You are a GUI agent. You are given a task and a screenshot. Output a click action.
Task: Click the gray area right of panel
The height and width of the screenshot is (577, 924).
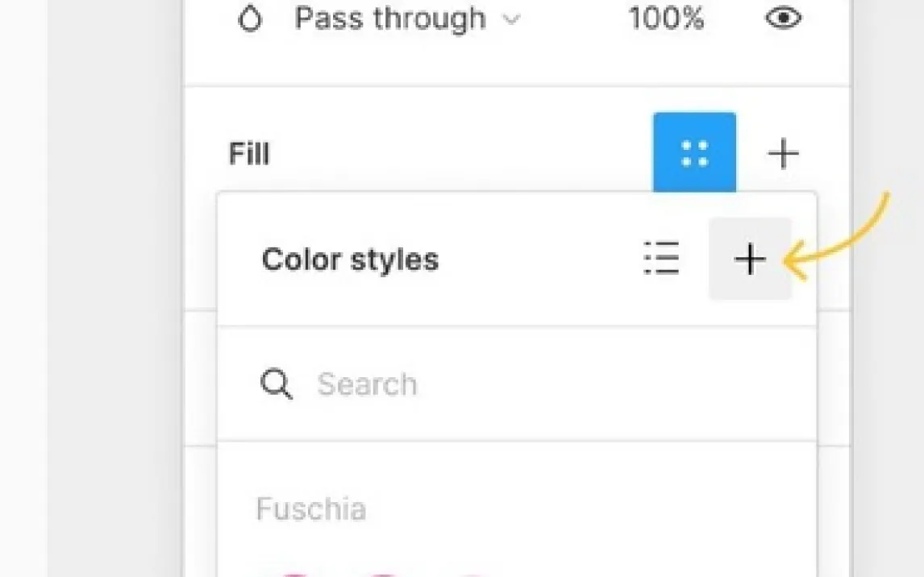887,403
